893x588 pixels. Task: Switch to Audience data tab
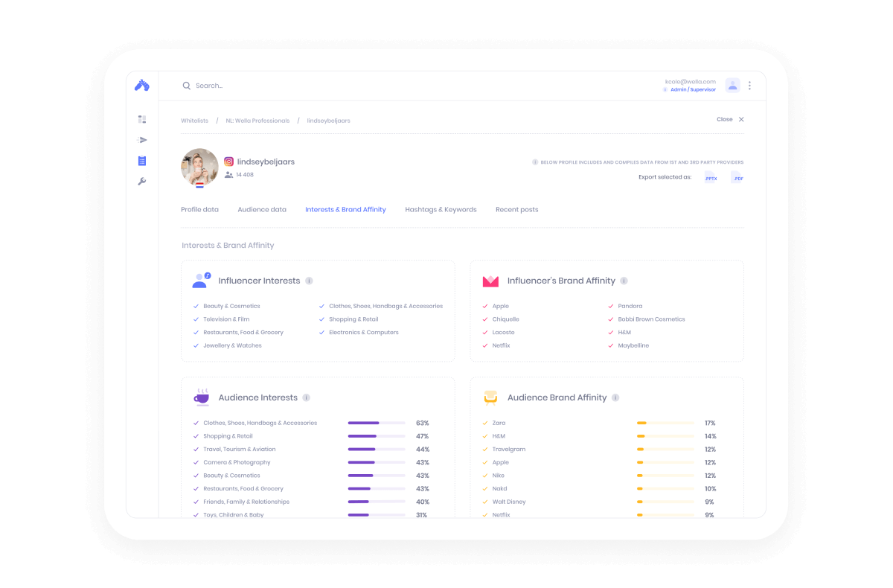tap(262, 209)
